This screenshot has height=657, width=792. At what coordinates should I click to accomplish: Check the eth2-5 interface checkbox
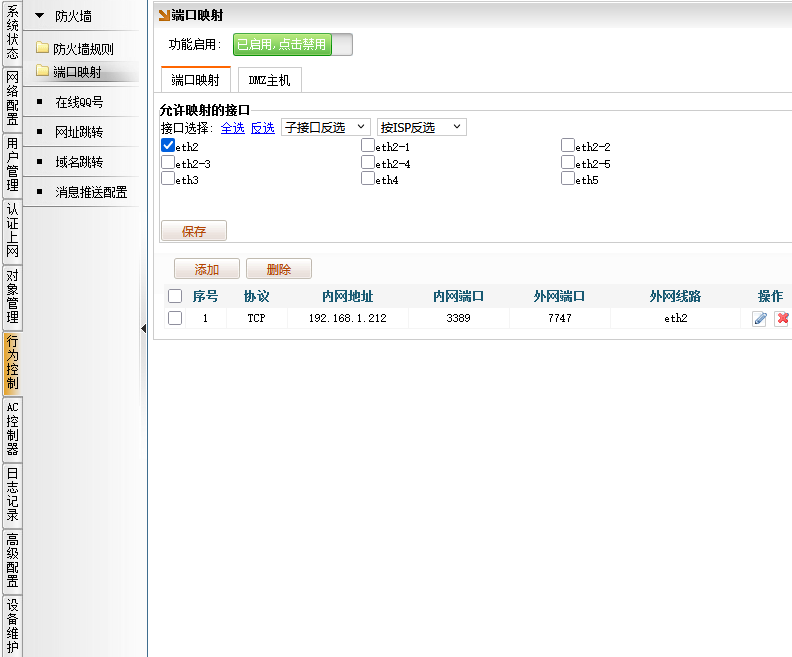coord(568,162)
